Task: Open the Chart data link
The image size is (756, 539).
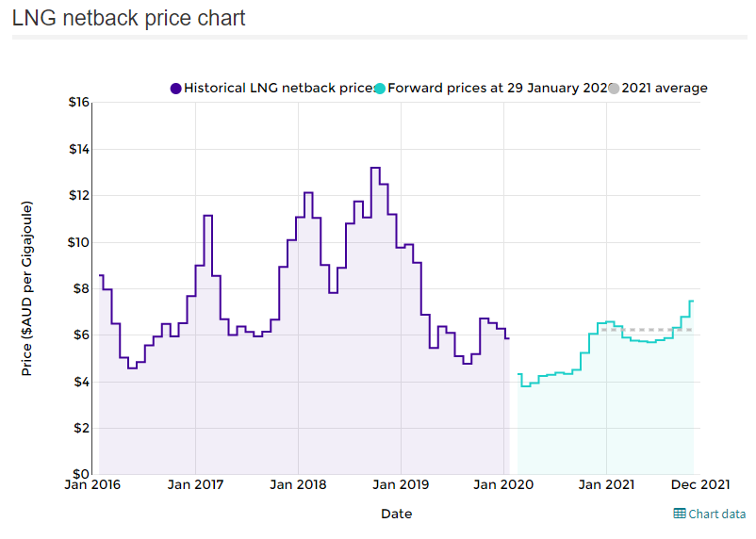Action: tap(717, 514)
